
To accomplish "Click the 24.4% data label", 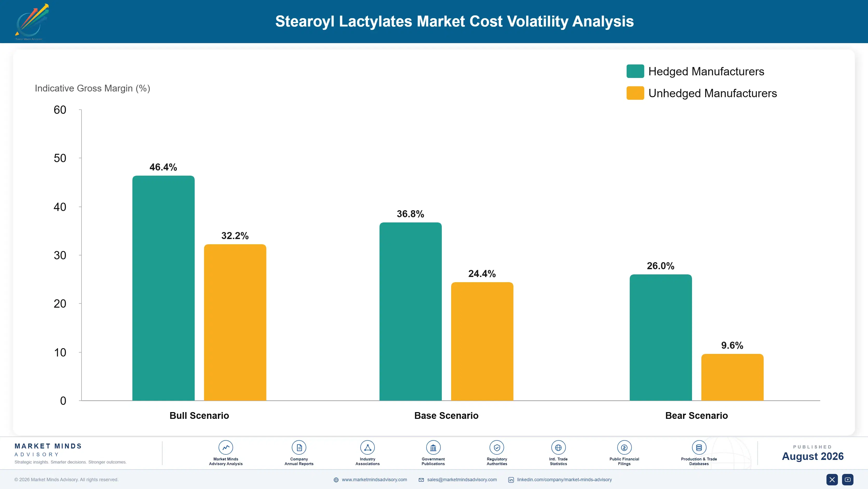I will (482, 274).
